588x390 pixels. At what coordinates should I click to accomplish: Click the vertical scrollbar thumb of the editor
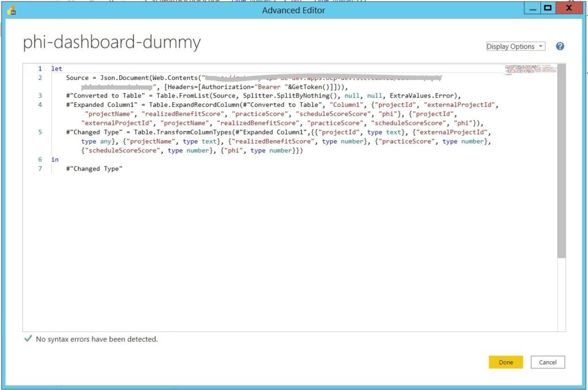click(x=561, y=161)
